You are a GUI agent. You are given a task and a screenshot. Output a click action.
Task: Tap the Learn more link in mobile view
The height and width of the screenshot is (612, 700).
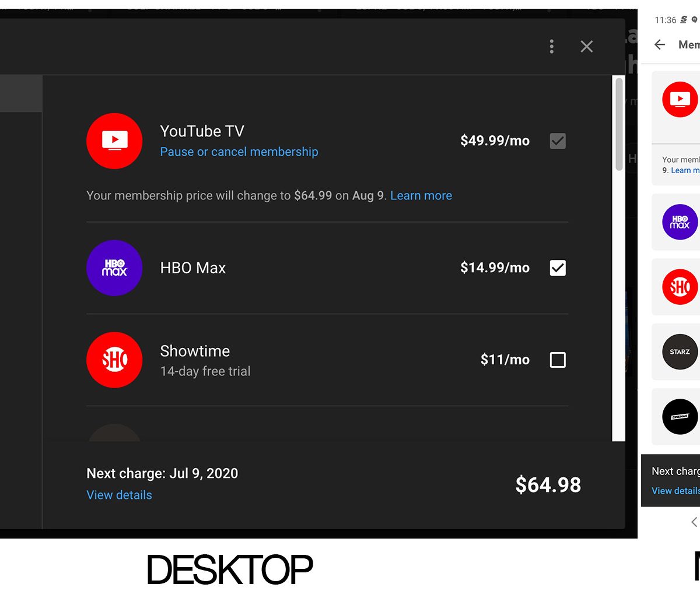685,170
